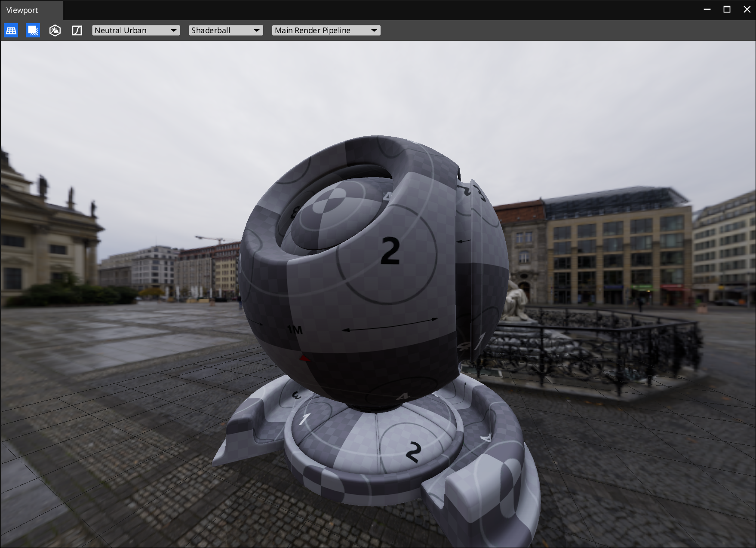Select the highlighted grid tool in the toolbar

click(x=11, y=30)
